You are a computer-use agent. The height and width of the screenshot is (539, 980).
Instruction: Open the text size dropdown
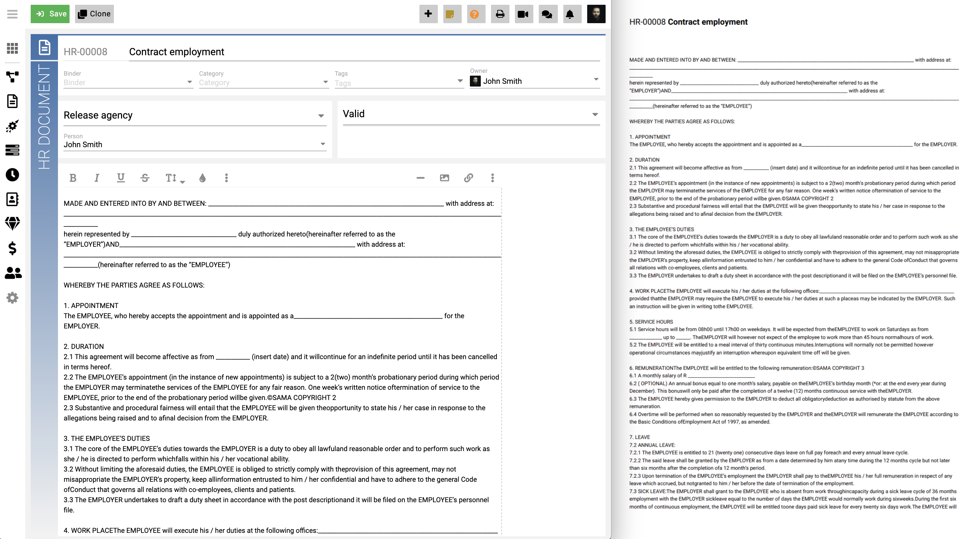175,178
